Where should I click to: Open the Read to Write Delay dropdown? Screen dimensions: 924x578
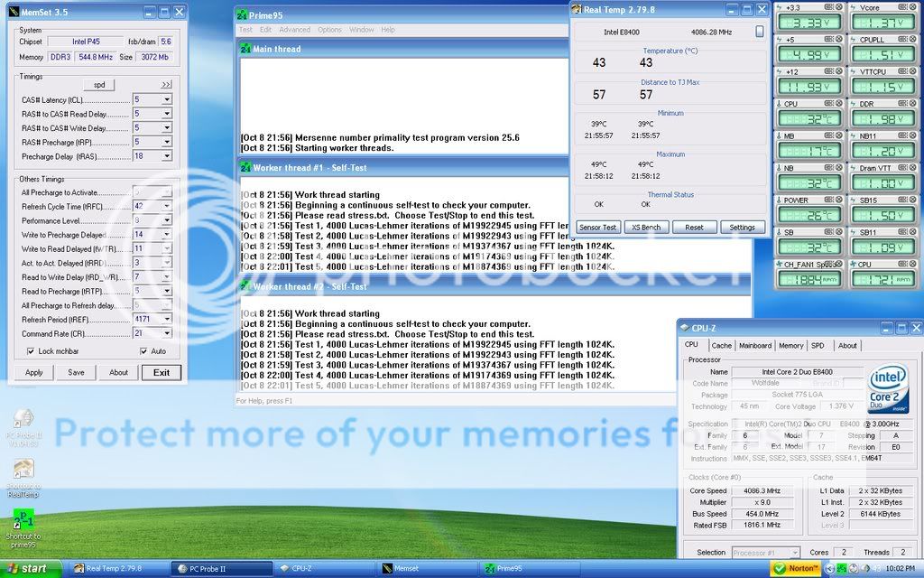pyautogui.click(x=167, y=276)
